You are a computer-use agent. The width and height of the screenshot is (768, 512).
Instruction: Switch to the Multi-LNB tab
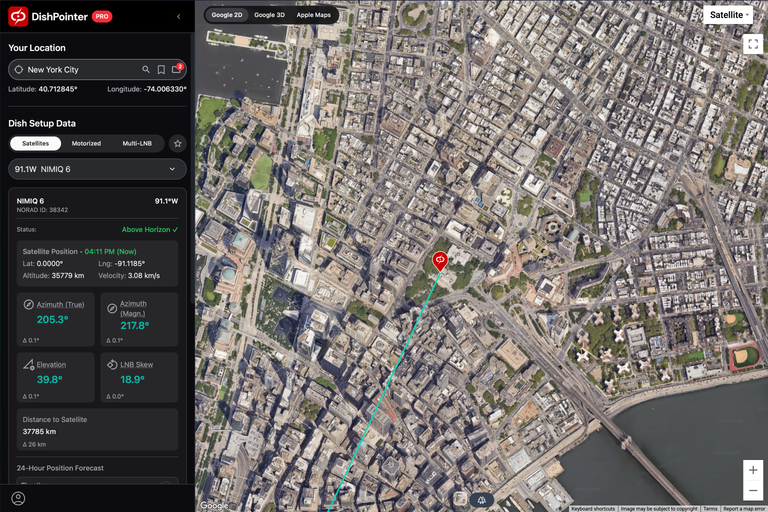point(137,144)
